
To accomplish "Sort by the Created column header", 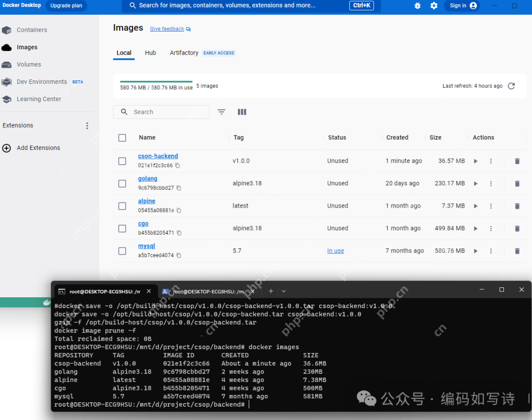I will pyautogui.click(x=398, y=138).
